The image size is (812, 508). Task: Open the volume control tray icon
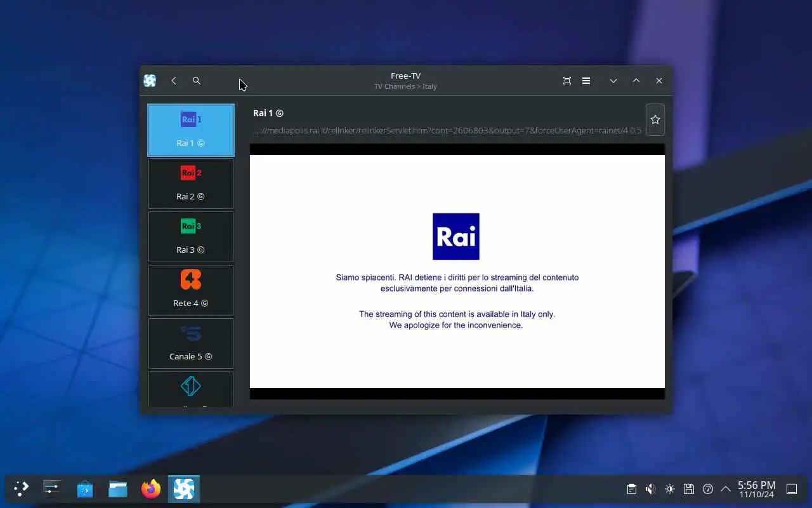point(650,489)
